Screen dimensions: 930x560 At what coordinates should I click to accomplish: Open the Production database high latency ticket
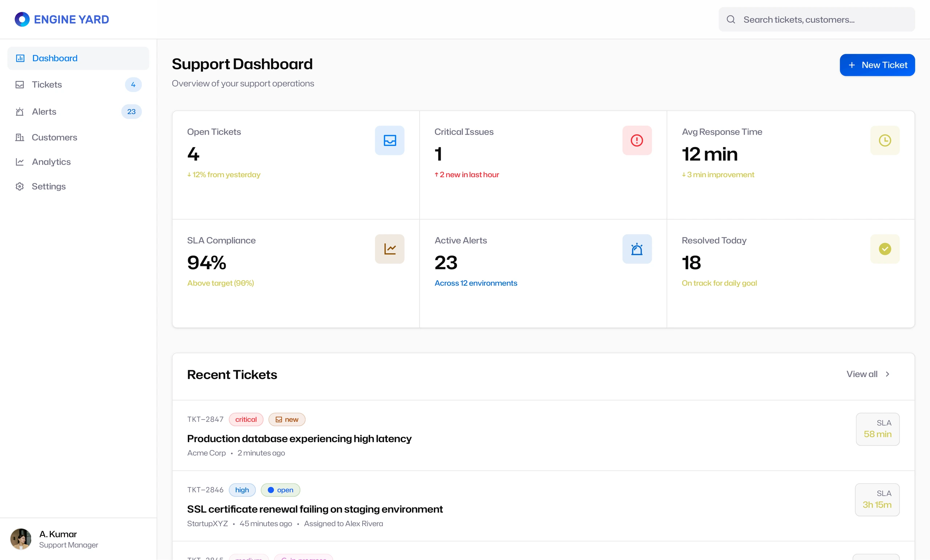(x=299, y=438)
